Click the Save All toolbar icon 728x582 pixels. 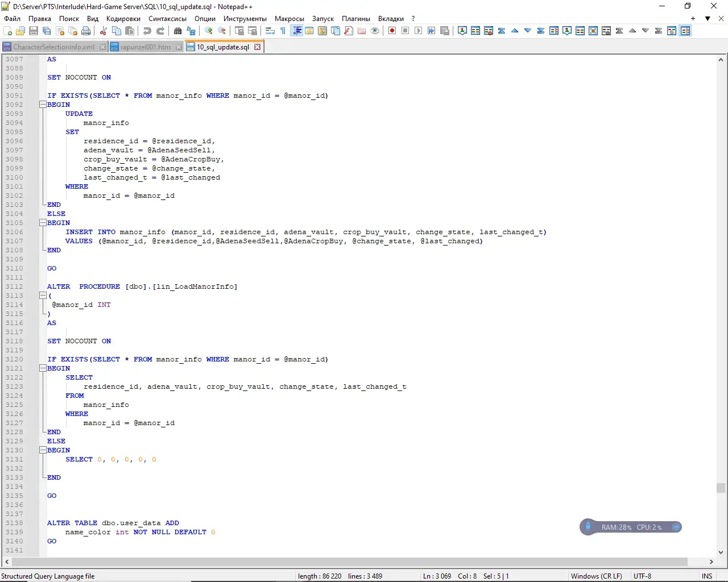tap(47, 31)
